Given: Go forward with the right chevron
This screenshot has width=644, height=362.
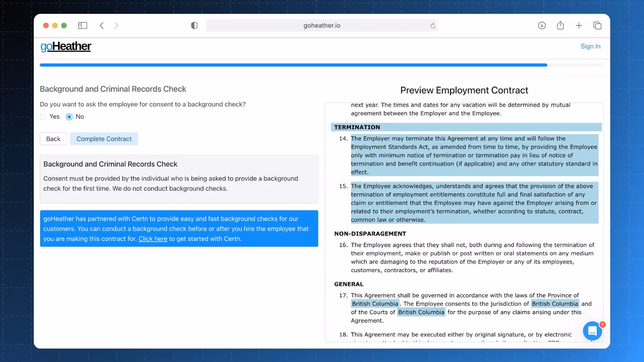Looking at the screenshot, I should [116, 25].
